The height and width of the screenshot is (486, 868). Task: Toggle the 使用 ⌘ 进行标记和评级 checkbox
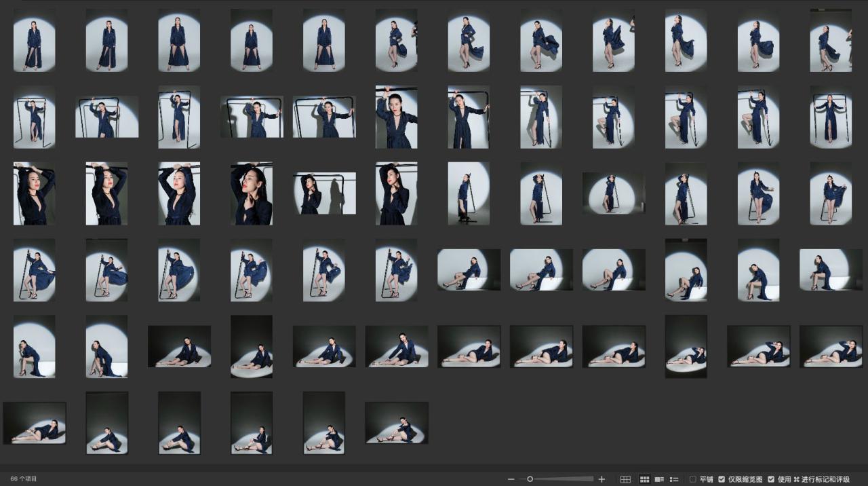[x=771, y=479]
